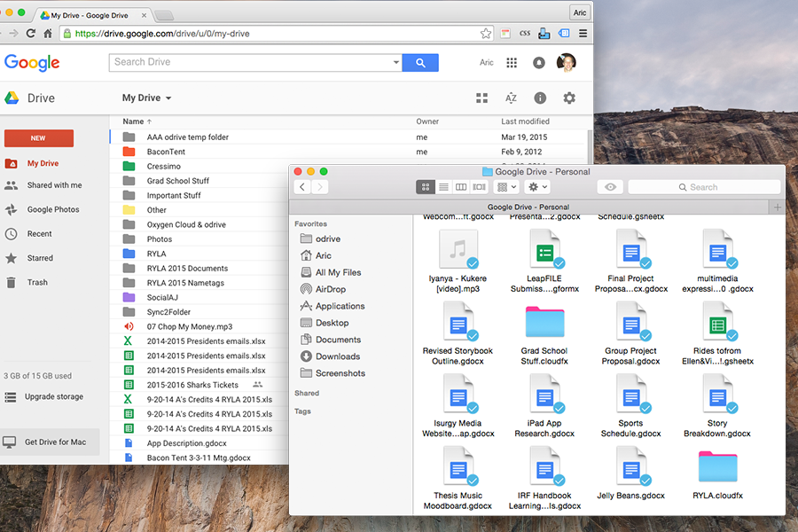The image size is (798, 532).
Task: Go back in Finder window
Action: point(302,187)
